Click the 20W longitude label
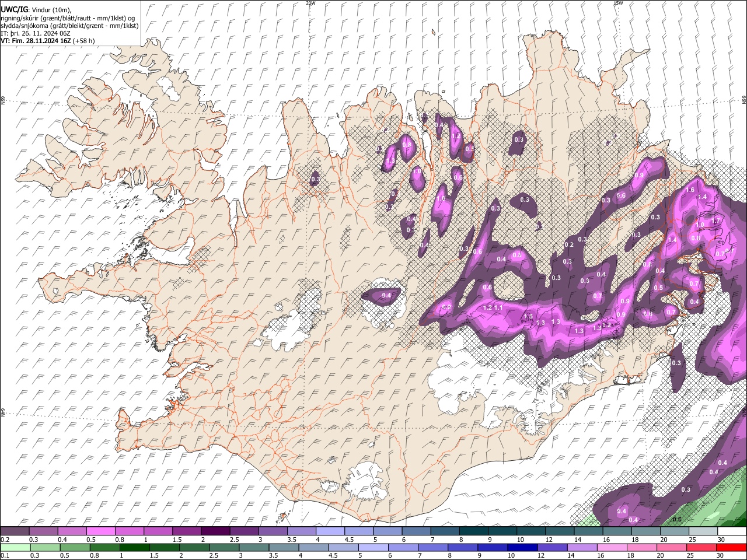This screenshot has height=560, width=747. pos(311,3)
